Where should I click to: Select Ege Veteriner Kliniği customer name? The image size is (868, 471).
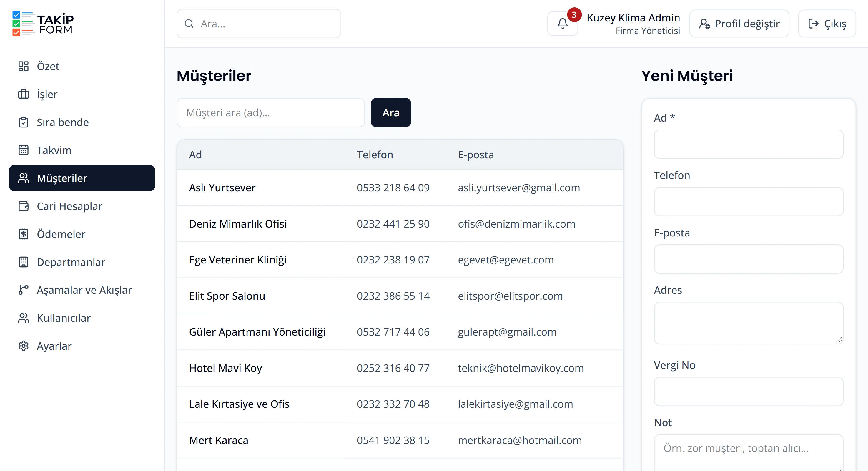(237, 260)
